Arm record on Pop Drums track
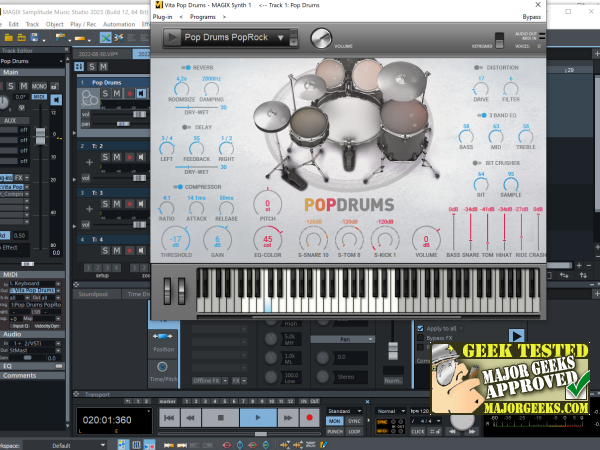This screenshot has height=450, width=600. point(129,93)
